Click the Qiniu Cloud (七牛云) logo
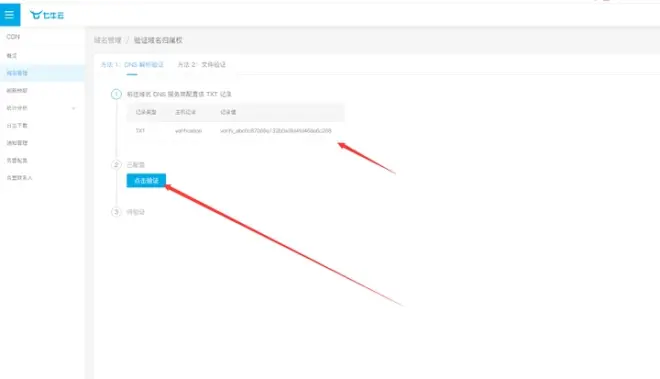 click(x=47, y=15)
